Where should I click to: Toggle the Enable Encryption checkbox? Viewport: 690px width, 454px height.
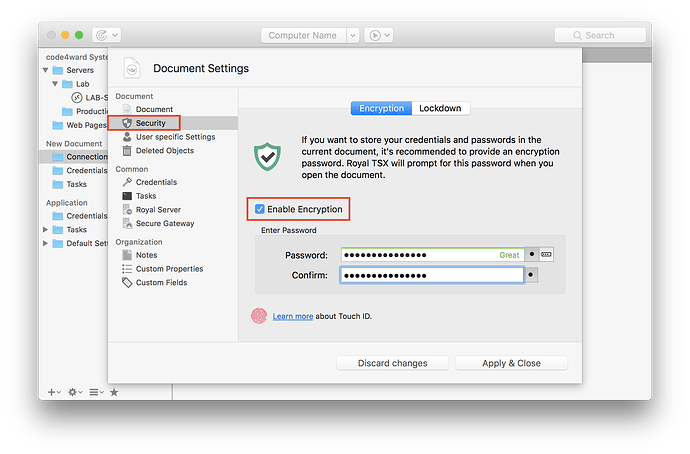coord(261,209)
